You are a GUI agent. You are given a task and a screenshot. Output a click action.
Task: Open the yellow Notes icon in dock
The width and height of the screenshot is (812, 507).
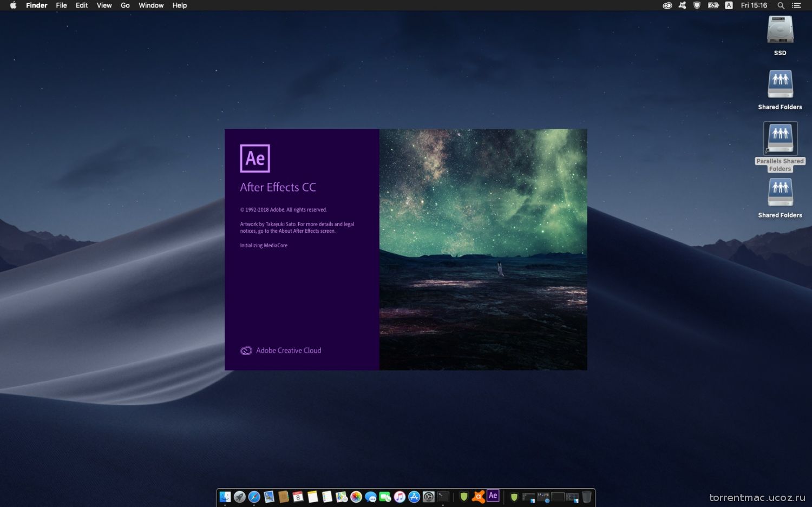[312, 497]
